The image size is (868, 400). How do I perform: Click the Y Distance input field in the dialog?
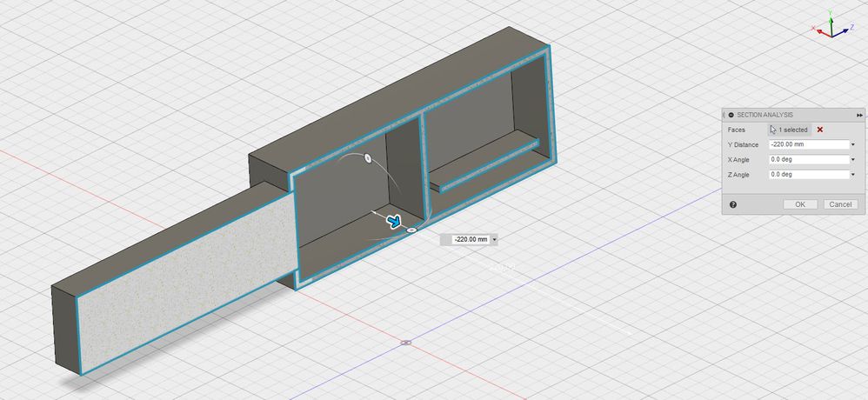(x=809, y=144)
